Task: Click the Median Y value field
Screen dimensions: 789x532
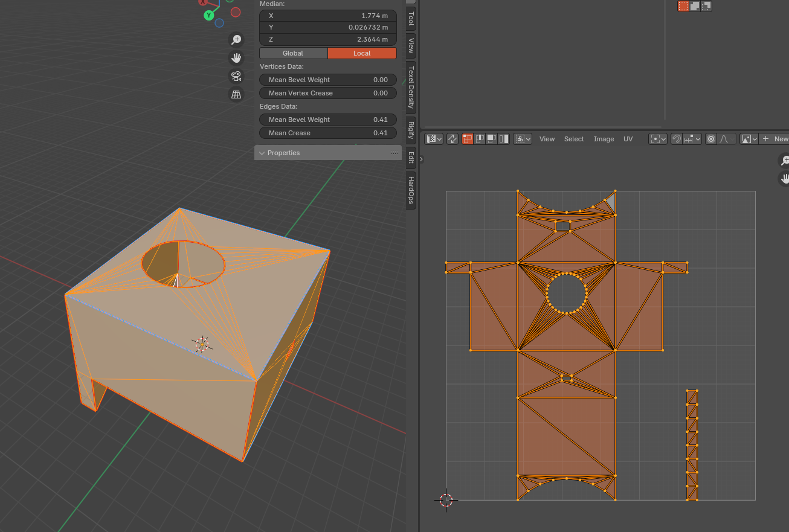Action: [x=328, y=27]
